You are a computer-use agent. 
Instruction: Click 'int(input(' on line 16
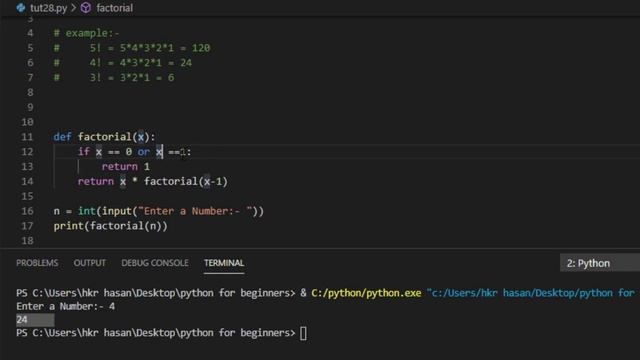point(108,211)
